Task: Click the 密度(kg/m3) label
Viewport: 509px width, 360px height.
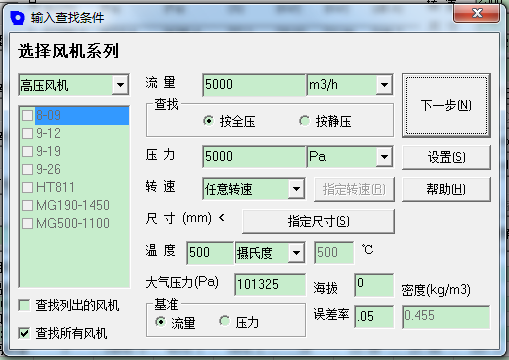Action: 436,290
